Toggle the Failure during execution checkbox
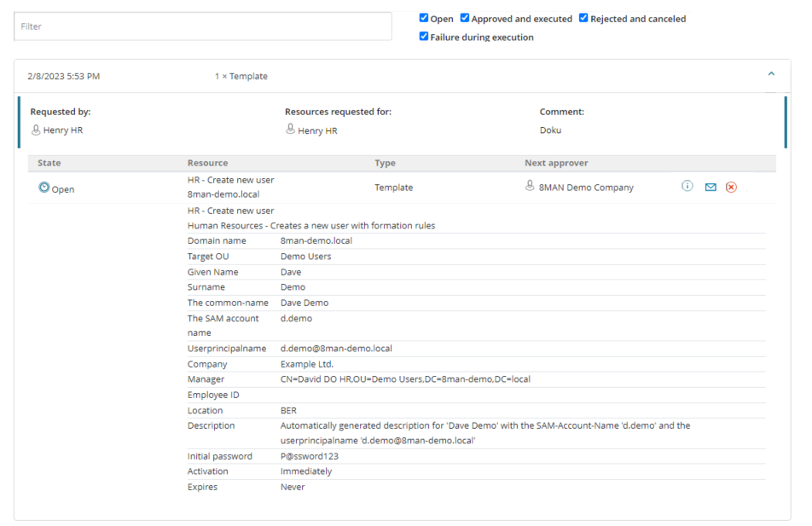The width and height of the screenshot is (812, 526). (424, 37)
